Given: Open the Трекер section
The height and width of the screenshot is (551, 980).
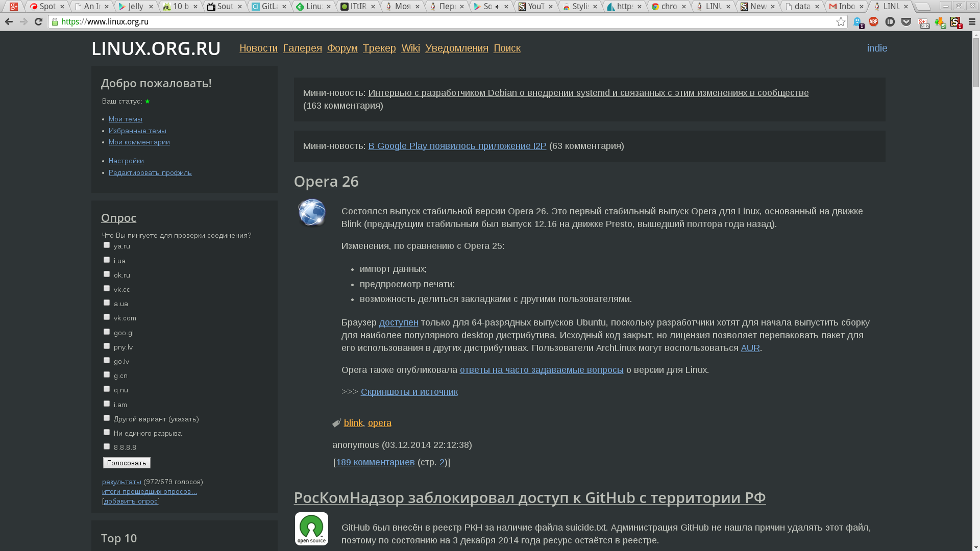Looking at the screenshot, I should click(379, 48).
